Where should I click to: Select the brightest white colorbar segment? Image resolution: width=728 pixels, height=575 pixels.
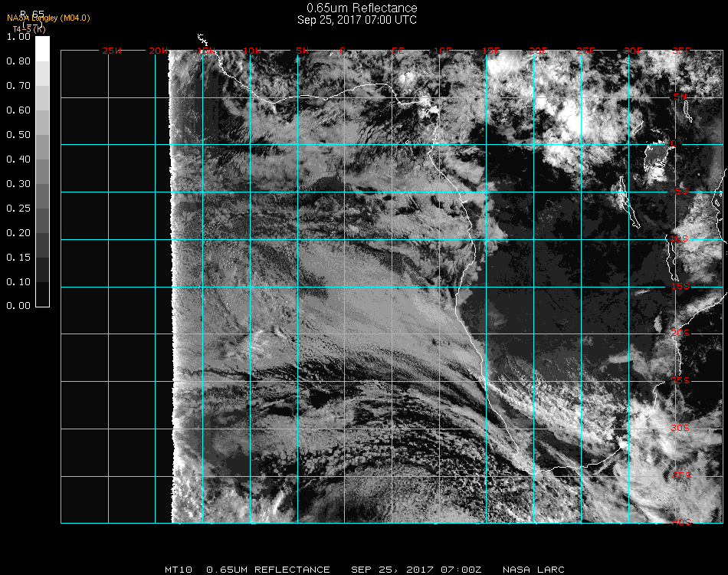(42, 49)
